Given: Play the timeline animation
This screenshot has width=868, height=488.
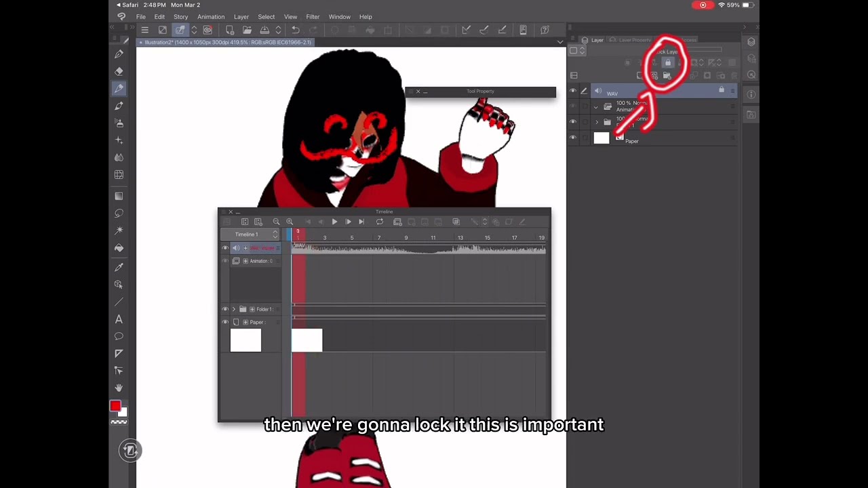Looking at the screenshot, I should [334, 222].
